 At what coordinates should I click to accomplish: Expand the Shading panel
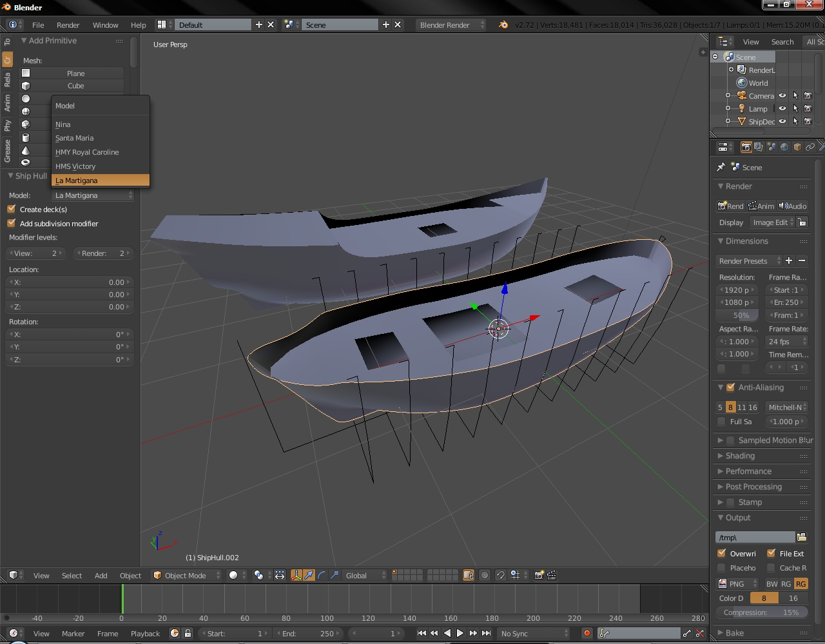click(x=740, y=456)
